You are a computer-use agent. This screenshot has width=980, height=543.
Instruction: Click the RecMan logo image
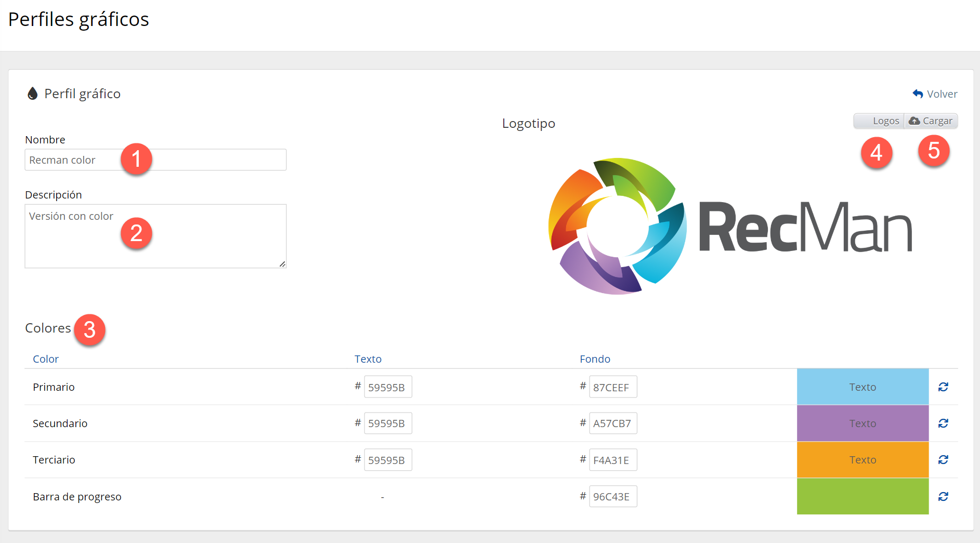730,227
